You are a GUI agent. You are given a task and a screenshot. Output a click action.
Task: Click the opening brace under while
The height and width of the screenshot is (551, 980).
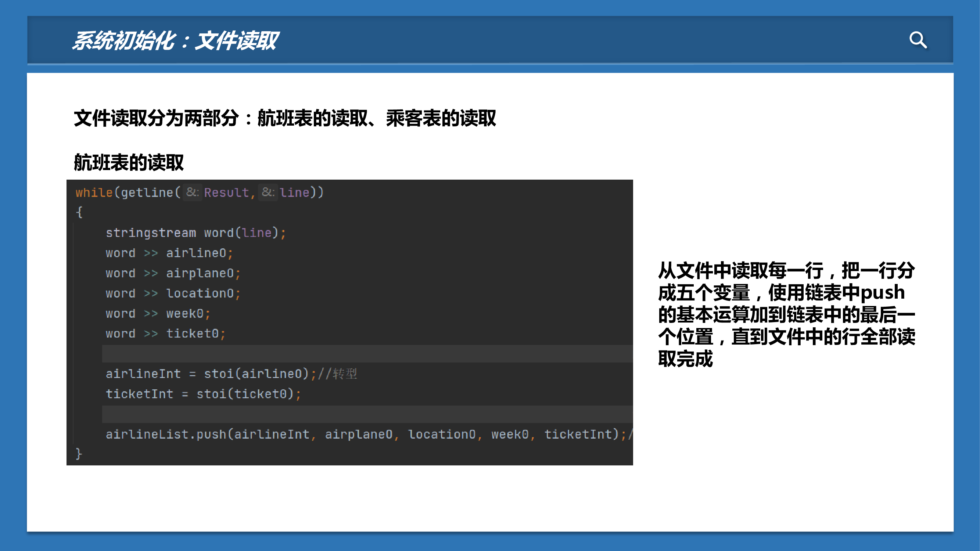coord(79,212)
